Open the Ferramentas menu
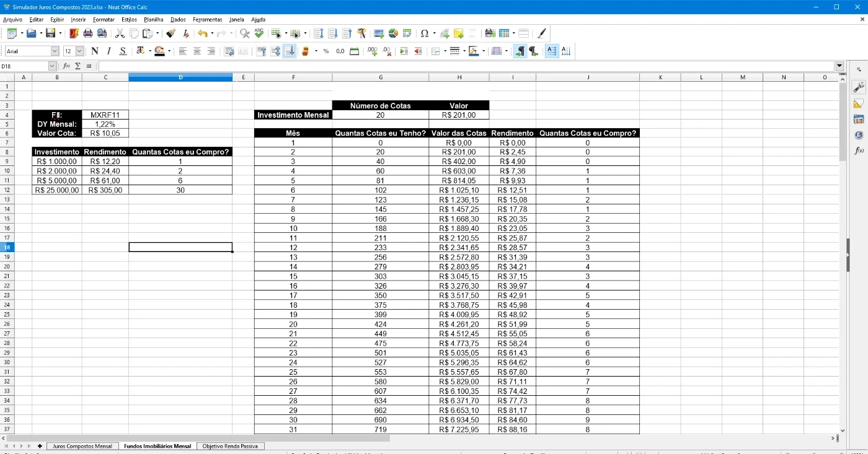Viewport: 868px width, 454px height. 207,20
